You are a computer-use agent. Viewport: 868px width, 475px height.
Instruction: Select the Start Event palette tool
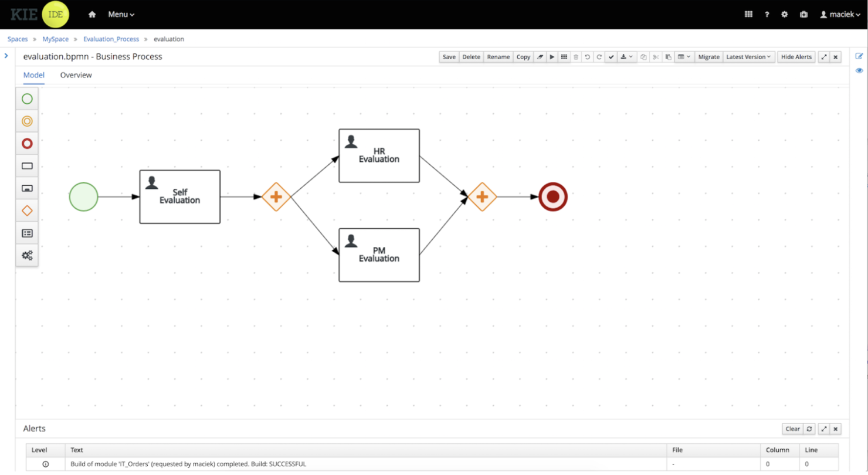coord(27,99)
